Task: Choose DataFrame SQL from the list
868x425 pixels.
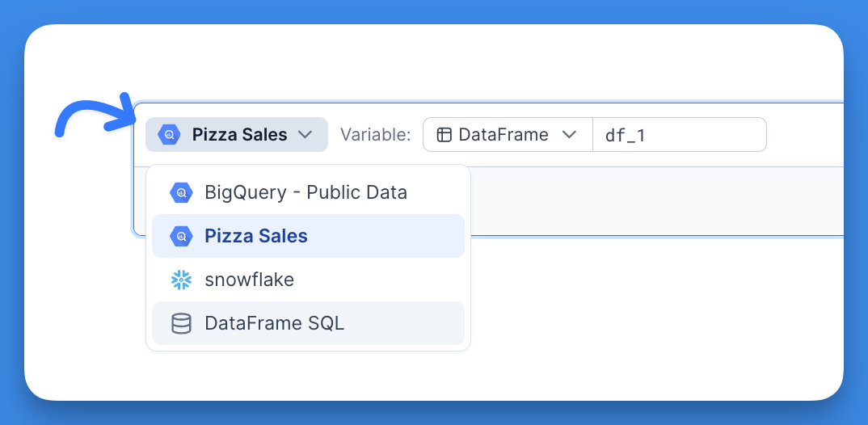Action: pyautogui.click(x=309, y=323)
